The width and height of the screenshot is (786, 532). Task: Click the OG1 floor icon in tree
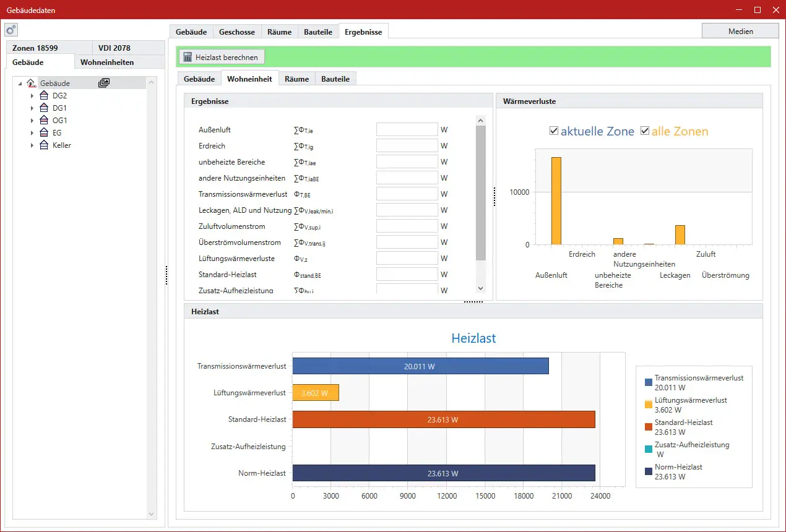point(44,121)
